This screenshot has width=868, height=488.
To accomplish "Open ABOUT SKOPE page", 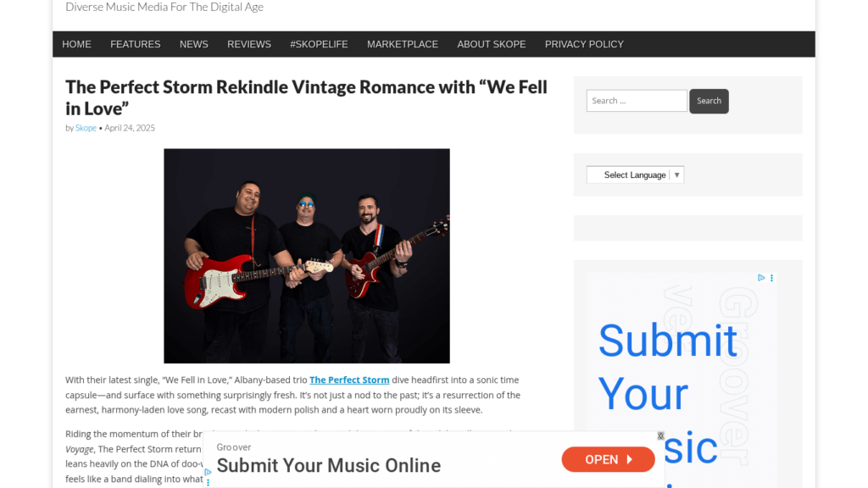I will (x=492, y=44).
